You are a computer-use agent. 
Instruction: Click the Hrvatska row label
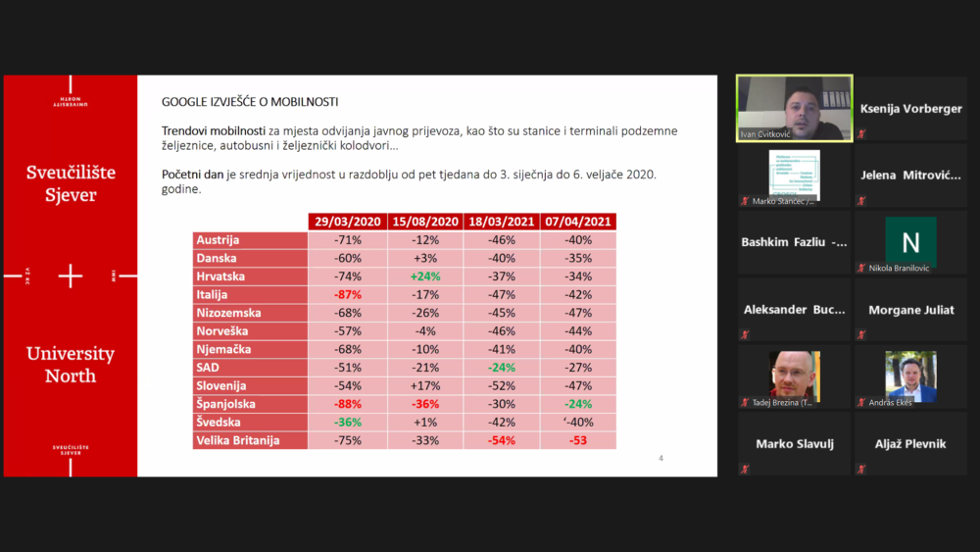[250, 276]
